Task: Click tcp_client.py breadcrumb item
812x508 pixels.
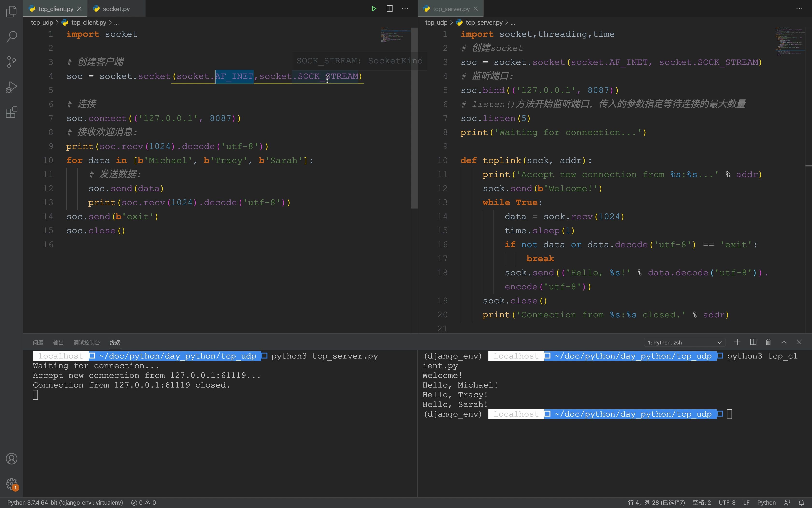Action: [89, 22]
